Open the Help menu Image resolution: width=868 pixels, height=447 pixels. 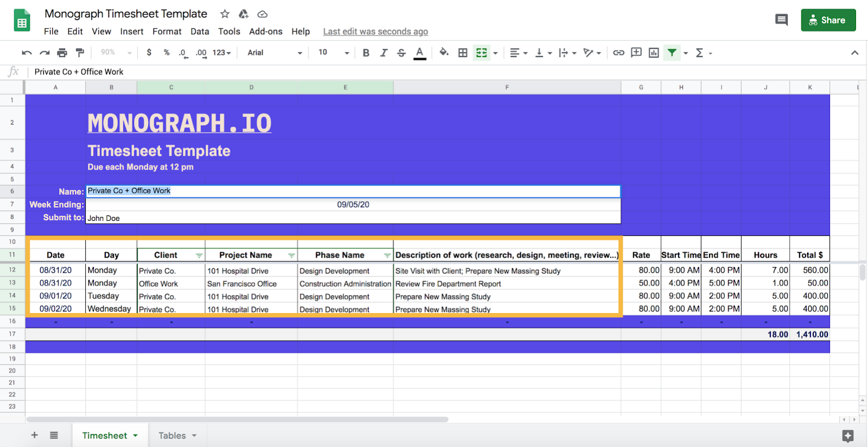click(x=301, y=31)
